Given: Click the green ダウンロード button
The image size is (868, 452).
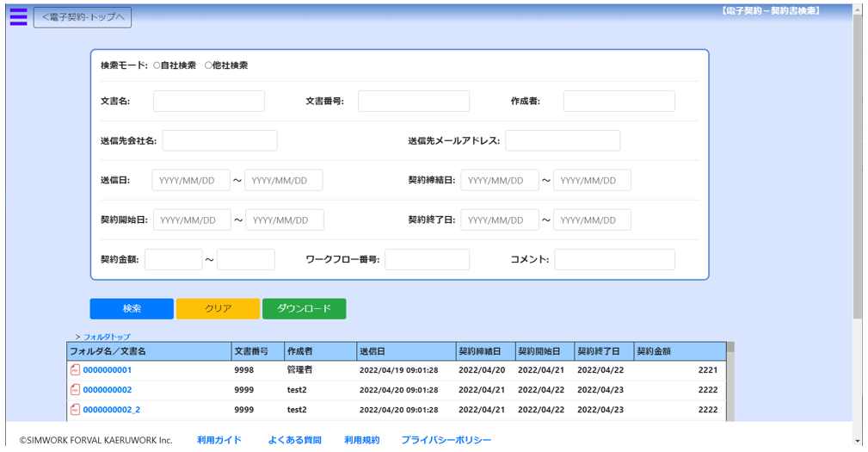Looking at the screenshot, I should click(x=305, y=308).
